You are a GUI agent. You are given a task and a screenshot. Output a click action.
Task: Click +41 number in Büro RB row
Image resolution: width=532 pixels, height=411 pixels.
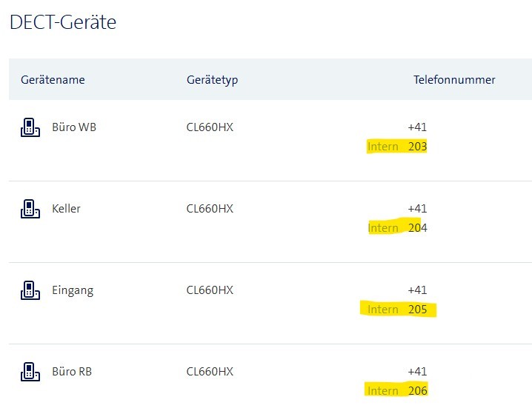tap(417, 372)
